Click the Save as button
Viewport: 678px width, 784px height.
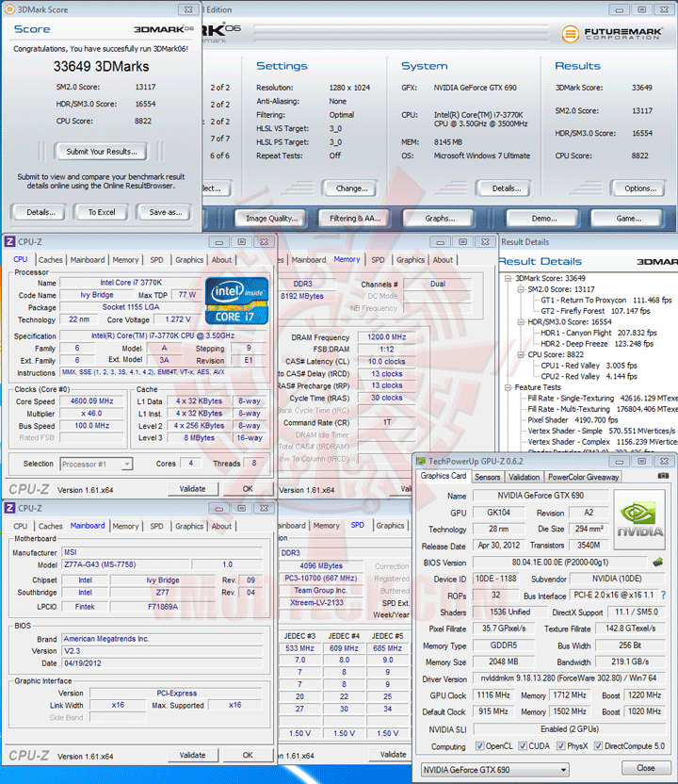[165, 212]
